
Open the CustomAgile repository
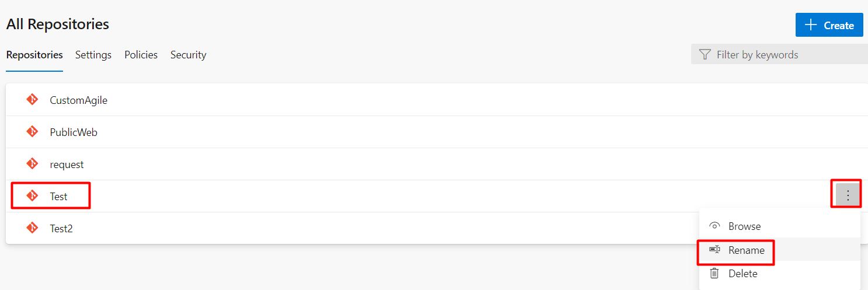(x=79, y=100)
